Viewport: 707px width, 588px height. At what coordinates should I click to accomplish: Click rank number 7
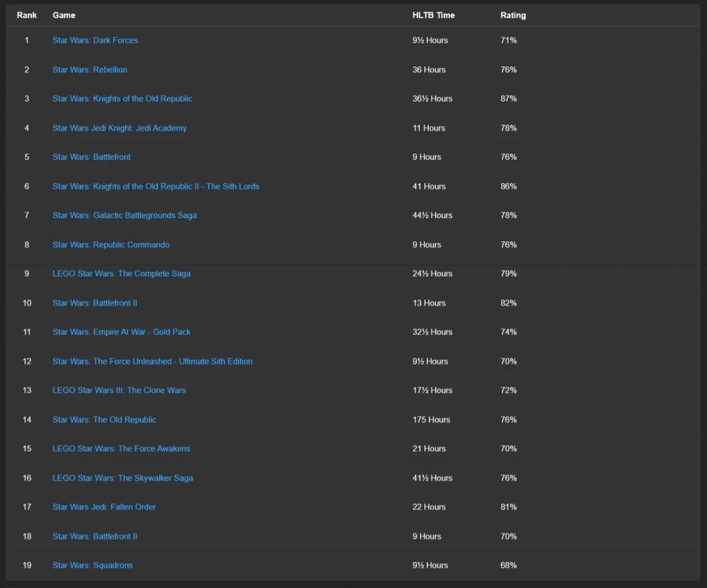coord(27,215)
